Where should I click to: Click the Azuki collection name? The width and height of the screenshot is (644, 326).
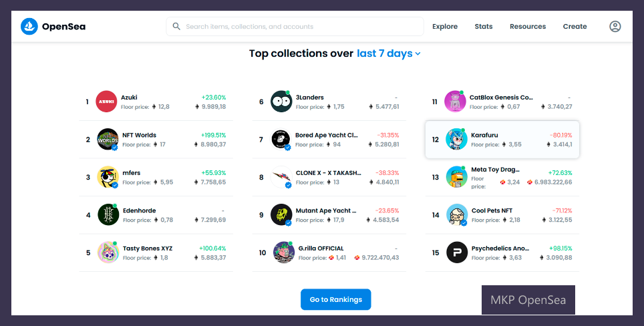coord(129,98)
